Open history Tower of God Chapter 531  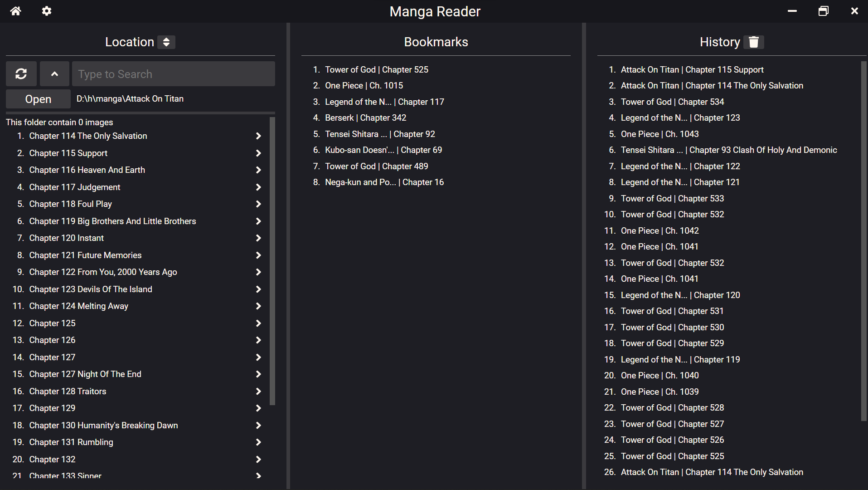click(x=672, y=311)
